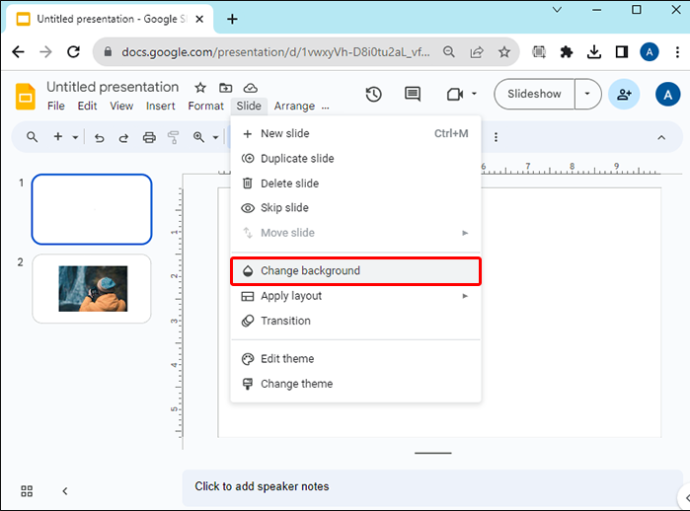Open the Arrange menu
The height and width of the screenshot is (511, 690).
[x=294, y=106]
